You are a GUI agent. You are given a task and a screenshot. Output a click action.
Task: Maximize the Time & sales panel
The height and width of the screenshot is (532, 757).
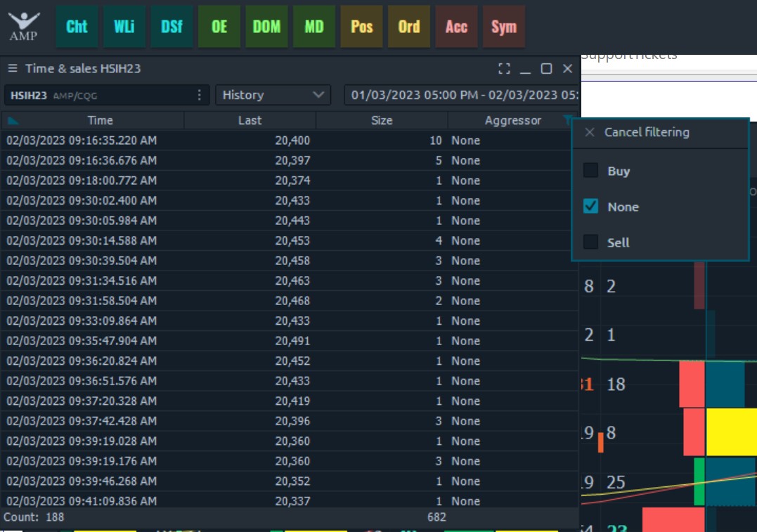coord(547,69)
